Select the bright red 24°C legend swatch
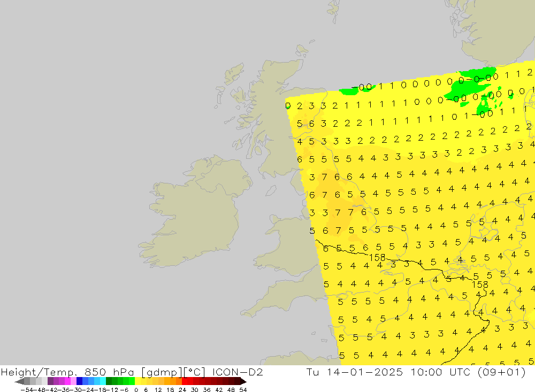The height and width of the screenshot is (392, 535). coord(185,381)
